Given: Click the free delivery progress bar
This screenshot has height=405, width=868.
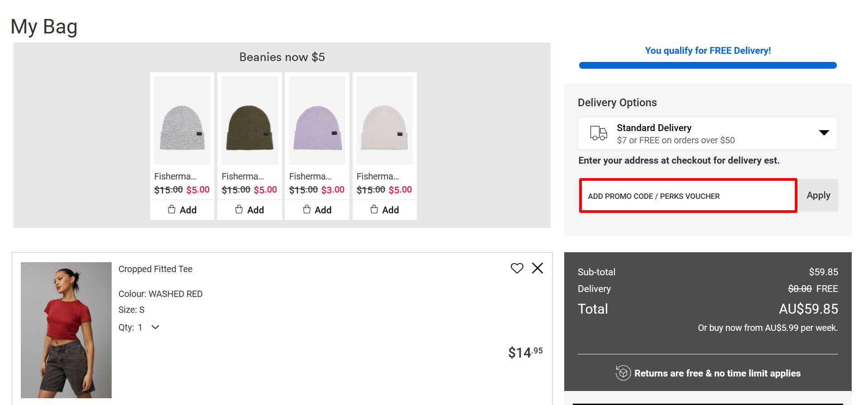Looking at the screenshot, I should 708,65.
